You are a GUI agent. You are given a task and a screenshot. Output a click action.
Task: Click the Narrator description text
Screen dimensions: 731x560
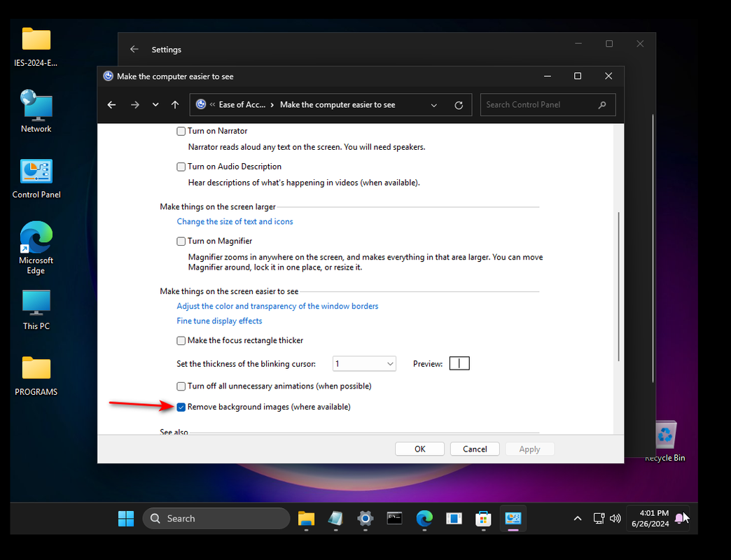[306, 147]
